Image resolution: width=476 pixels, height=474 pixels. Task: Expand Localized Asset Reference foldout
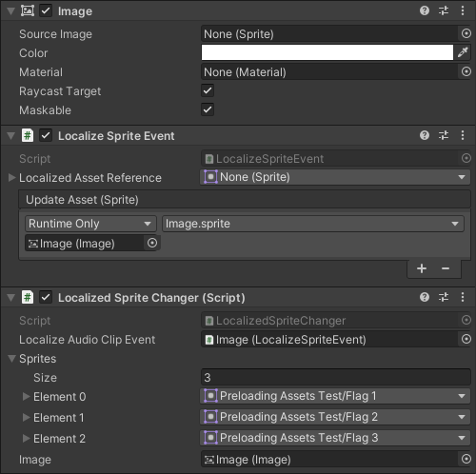pos(11,178)
